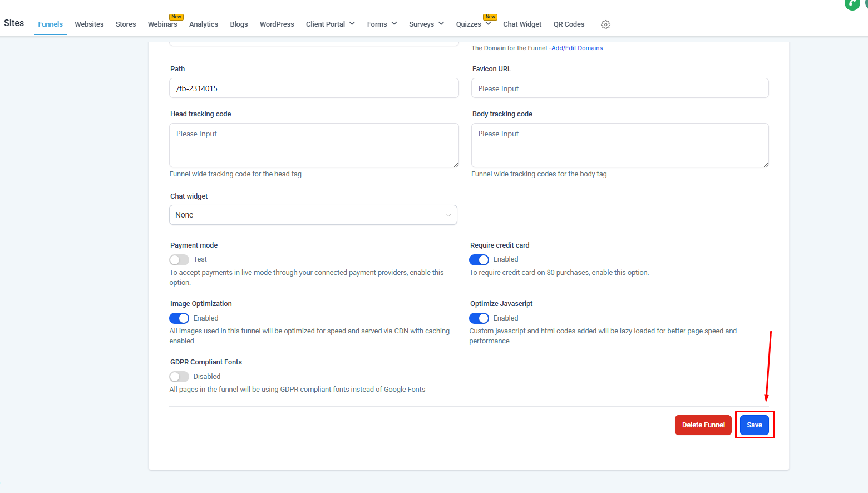Expand the Surveys dropdown menu
This screenshot has width=868, height=493.
[426, 24]
